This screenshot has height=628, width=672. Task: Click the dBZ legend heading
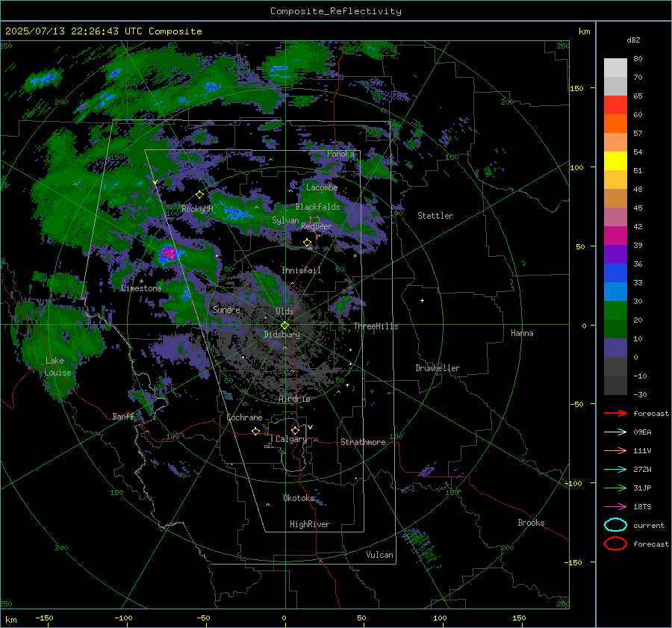633,40
